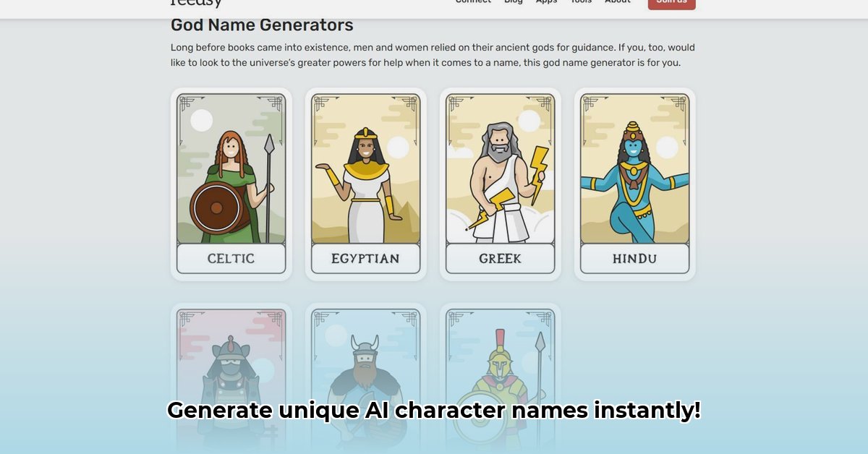Viewport: 868px width, 454px height.
Task: Open the About navigation item
Action: (x=618, y=2)
